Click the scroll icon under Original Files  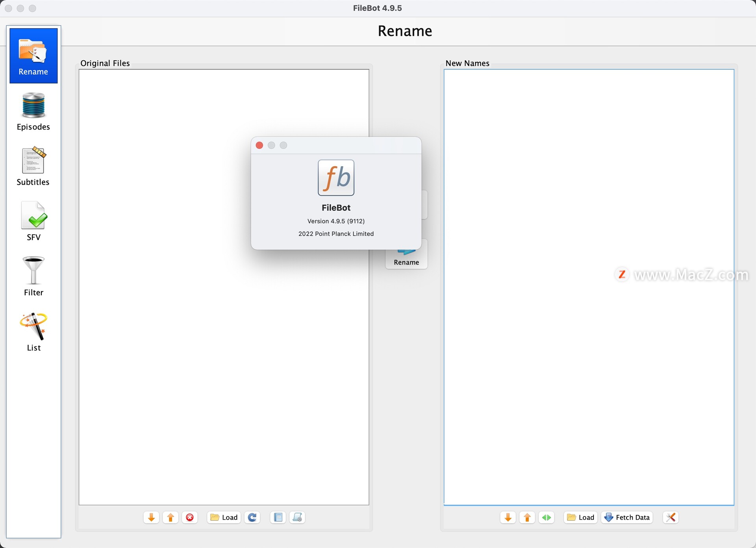[297, 517]
